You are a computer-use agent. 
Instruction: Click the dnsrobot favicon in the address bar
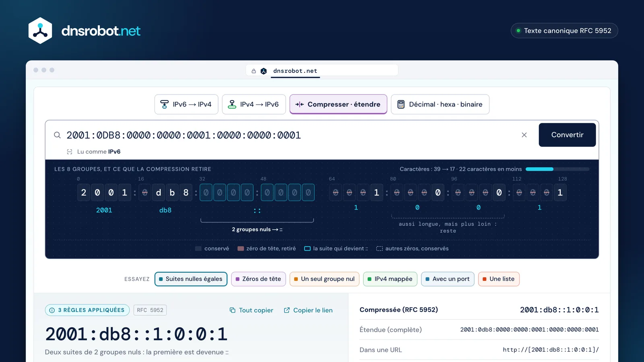[264, 71]
